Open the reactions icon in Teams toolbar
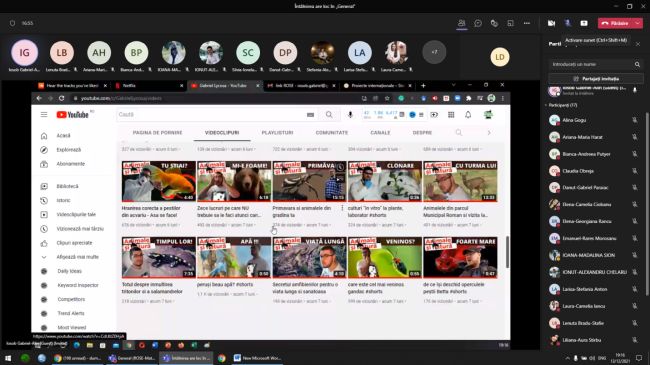Viewport: 650px width, 365px height. [x=494, y=23]
